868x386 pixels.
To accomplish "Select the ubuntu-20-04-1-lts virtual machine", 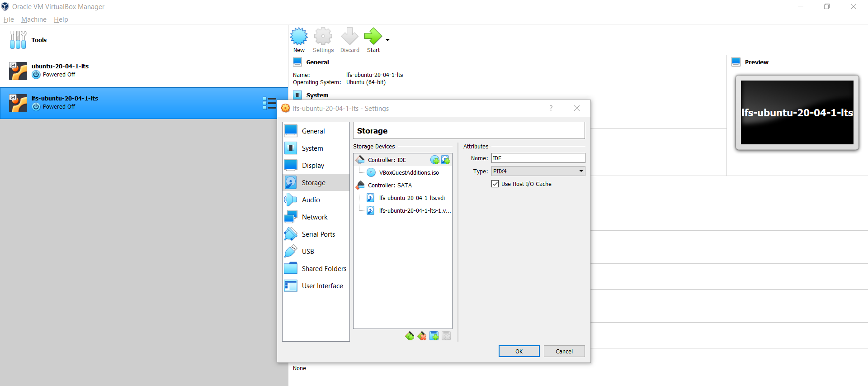I will pyautogui.click(x=144, y=71).
